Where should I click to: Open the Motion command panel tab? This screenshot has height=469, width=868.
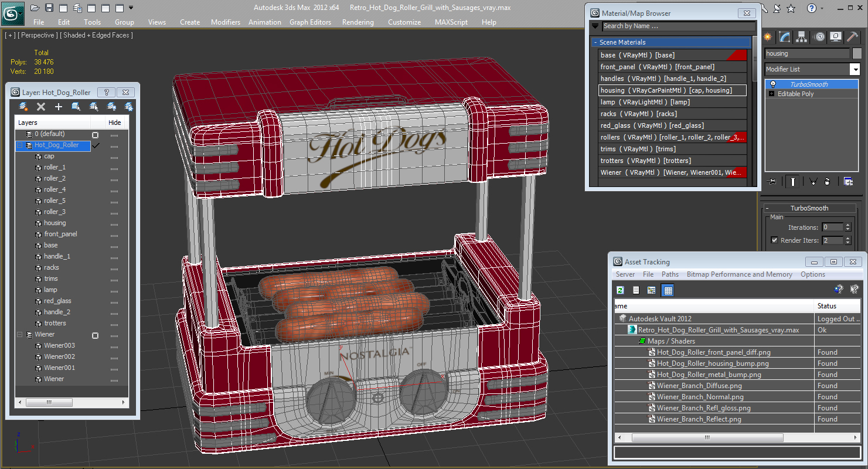(x=819, y=36)
